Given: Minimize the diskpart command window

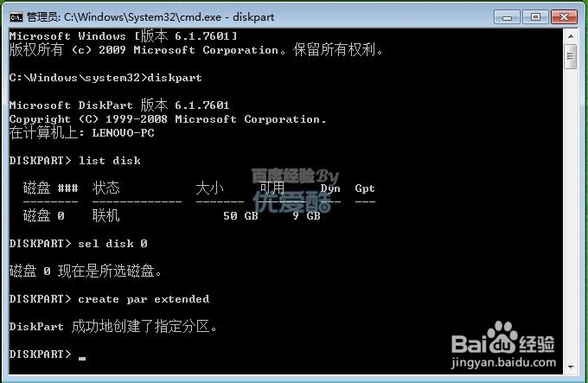Looking at the screenshot, I should pos(507,17).
